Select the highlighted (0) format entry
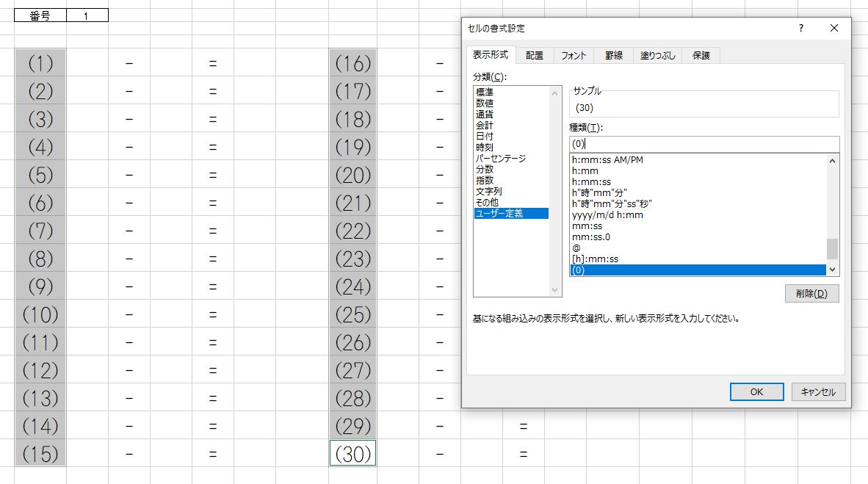This screenshot has width=868, height=484. (698, 270)
